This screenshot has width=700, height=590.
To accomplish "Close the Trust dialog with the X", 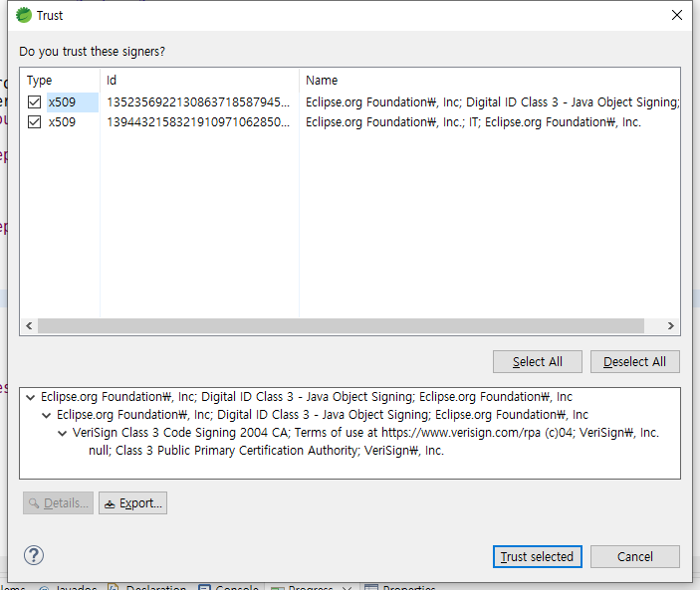I will pyautogui.click(x=677, y=15).
